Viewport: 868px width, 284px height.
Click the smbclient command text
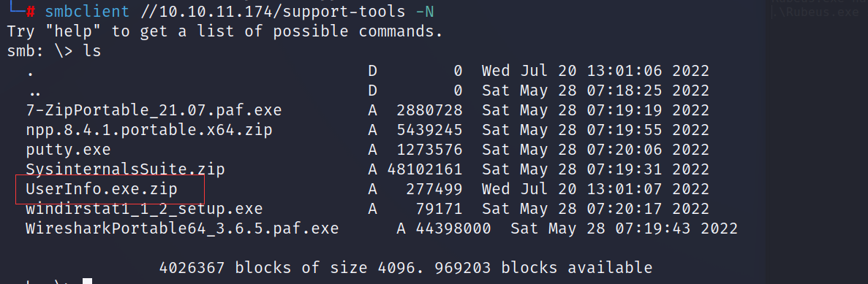pyautogui.click(x=87, y=11)
